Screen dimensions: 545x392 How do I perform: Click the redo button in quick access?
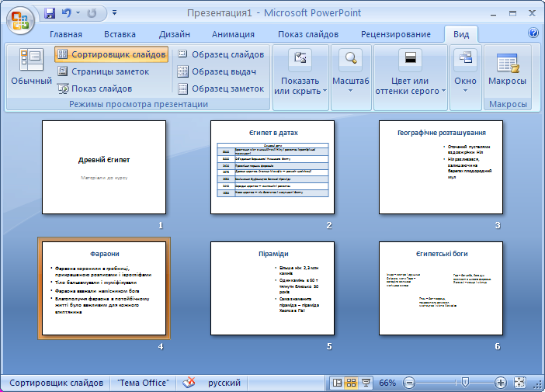click(92, 13)
